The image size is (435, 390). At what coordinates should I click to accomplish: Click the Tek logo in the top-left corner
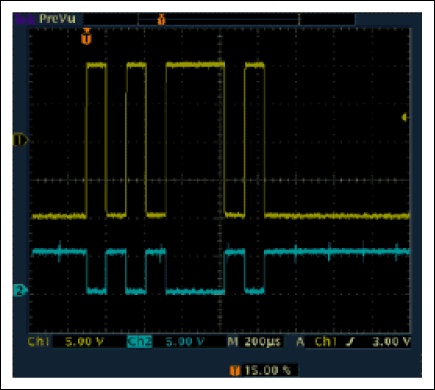(x=25, y=19)
